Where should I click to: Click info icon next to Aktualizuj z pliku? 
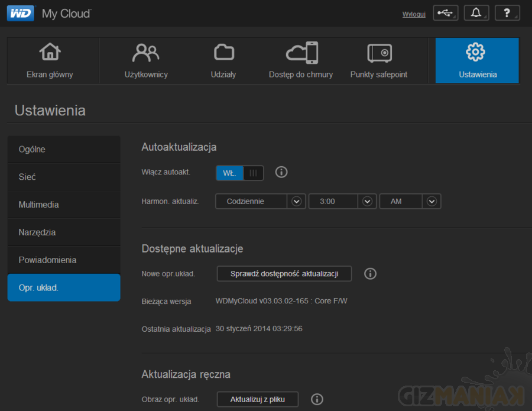[x=317, y=399]
